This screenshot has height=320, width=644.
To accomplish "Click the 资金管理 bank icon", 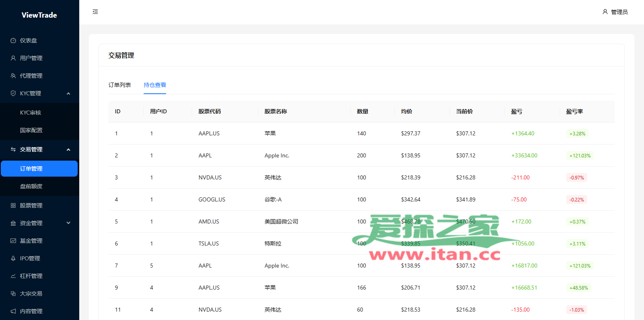I will tap(13, 223).
